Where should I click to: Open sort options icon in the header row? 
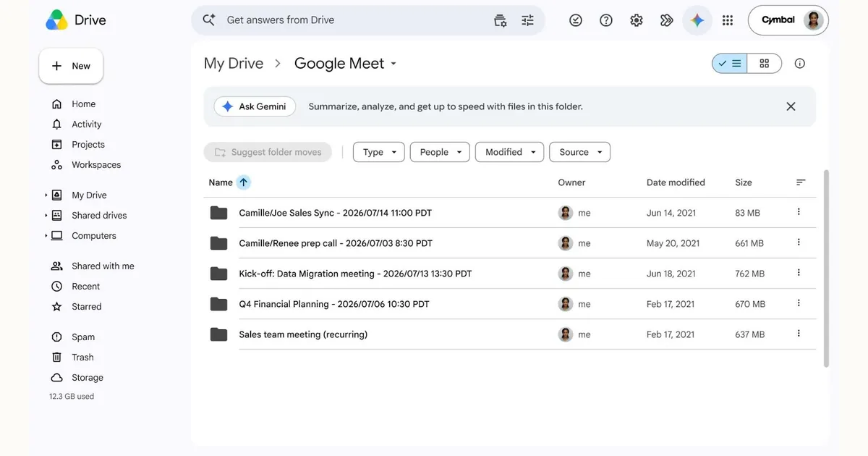tap(801, 182)
